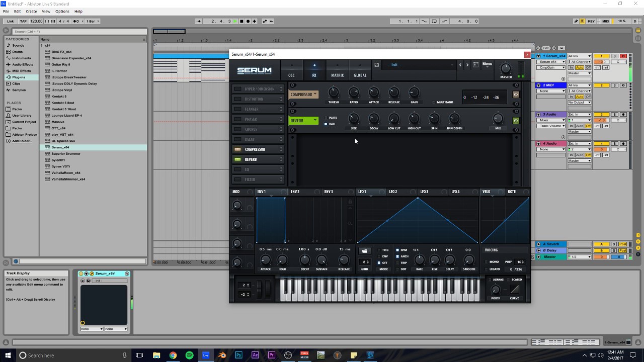Fold the 2 MIDI track
The image size is (644, 362).
(x=539, y=85)
